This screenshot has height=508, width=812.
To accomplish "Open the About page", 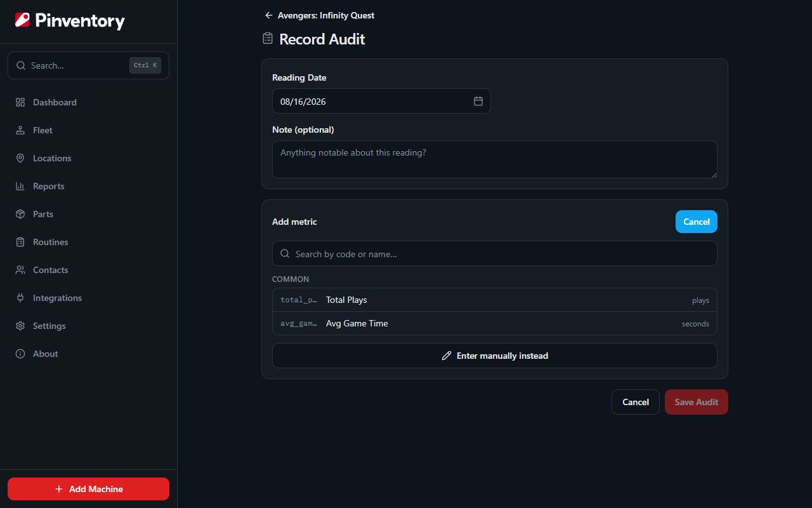I will coord(88,354).
